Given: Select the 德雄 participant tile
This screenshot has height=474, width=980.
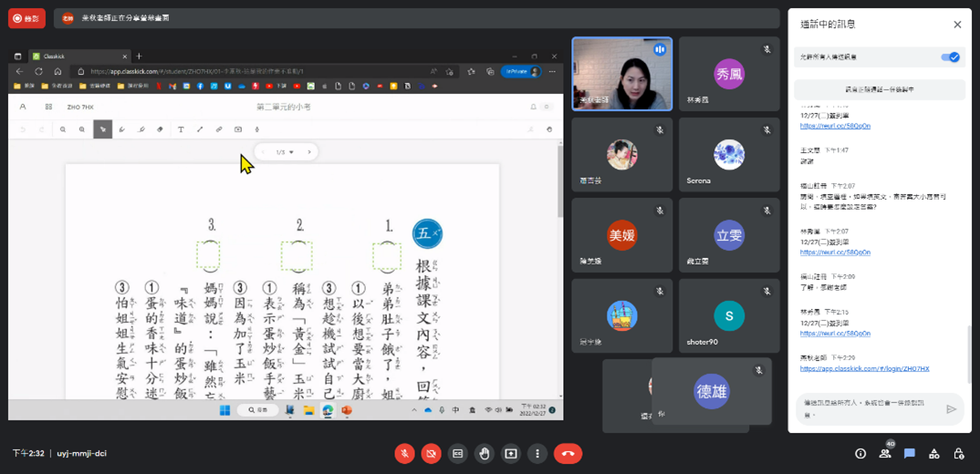Looking at the screenshot, I should point(711,392).
